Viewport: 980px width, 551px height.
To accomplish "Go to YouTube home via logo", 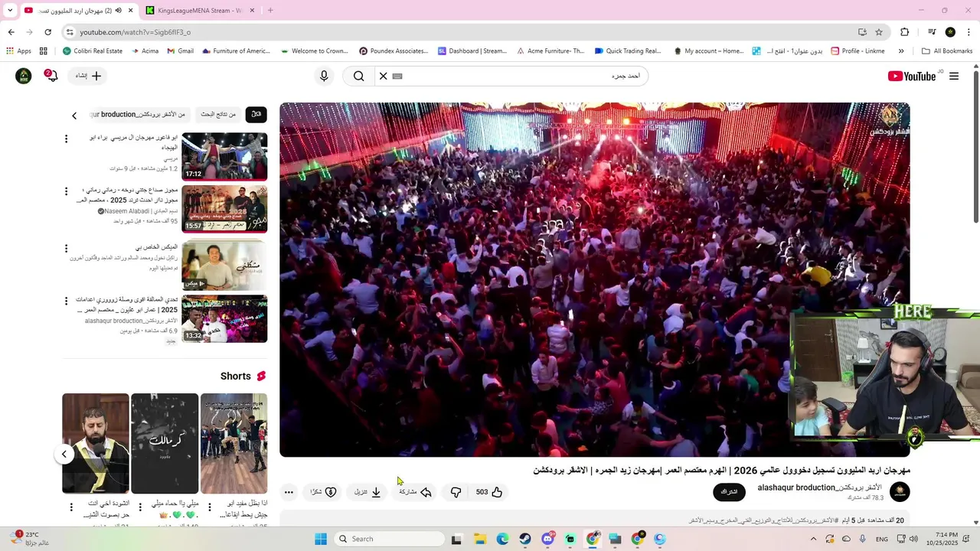I will pos(912,76).
